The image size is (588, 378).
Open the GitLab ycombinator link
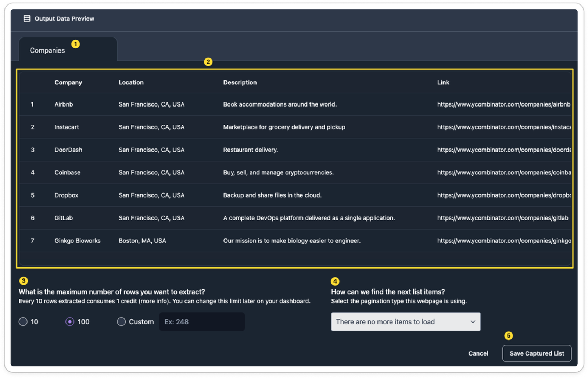click(x=503, y=218)
